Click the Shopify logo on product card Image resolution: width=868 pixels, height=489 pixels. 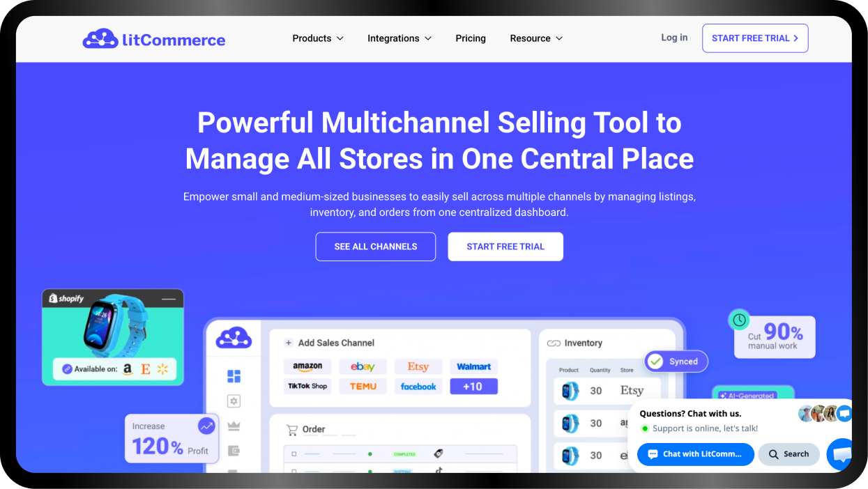tap(66, 298)
